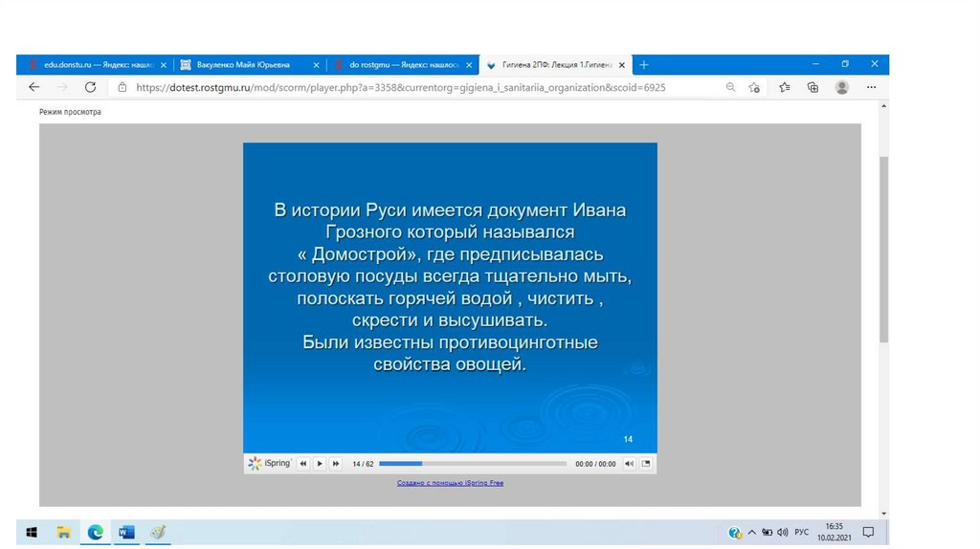980x549 pixels.
Task: Add this page to favorites star icon
Action: tap(754, 87)
